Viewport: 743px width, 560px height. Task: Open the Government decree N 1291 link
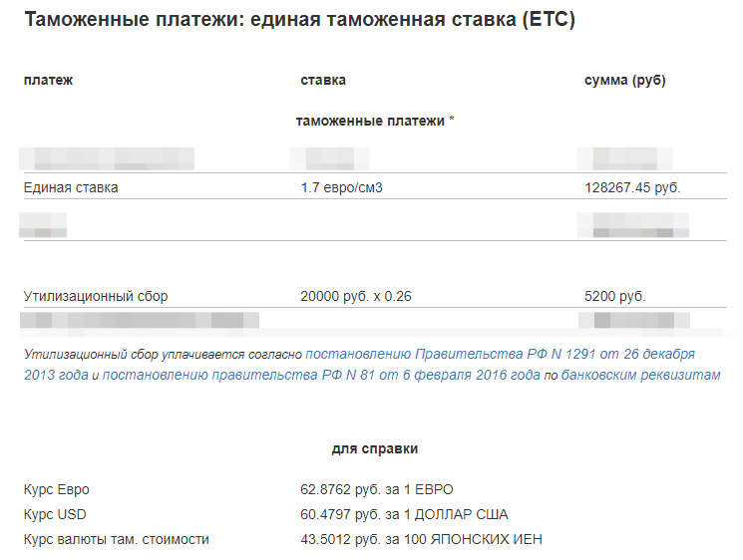point(500,354)
